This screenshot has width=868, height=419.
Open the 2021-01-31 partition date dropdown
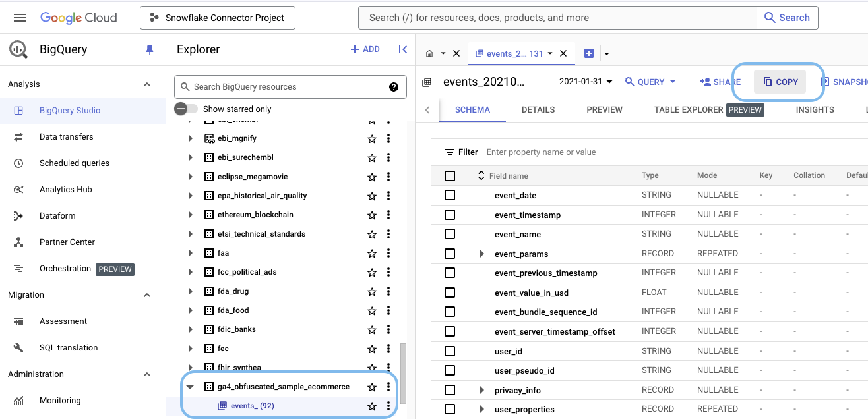pos(586,82)
